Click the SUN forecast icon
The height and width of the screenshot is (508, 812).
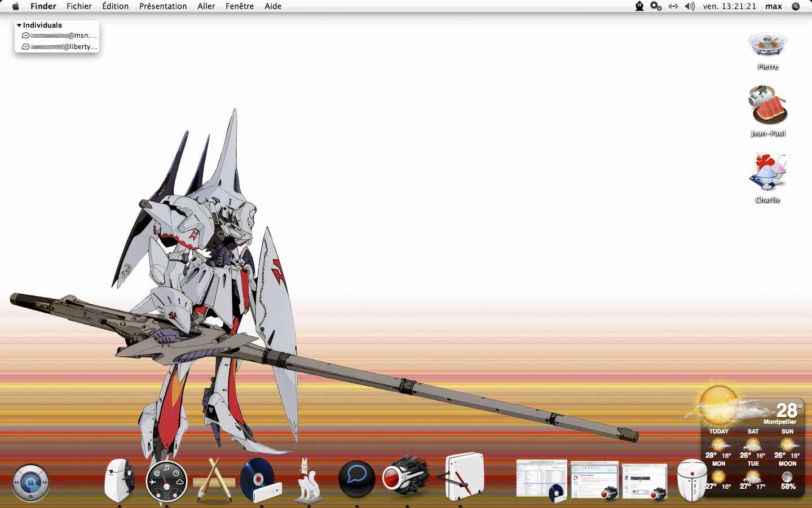coord(787,445)
